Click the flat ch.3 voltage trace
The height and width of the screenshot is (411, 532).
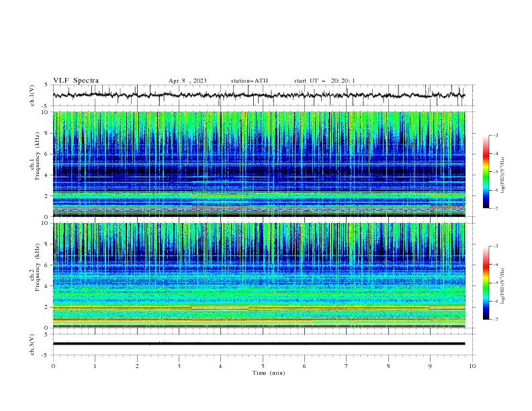tap(259, 344)
